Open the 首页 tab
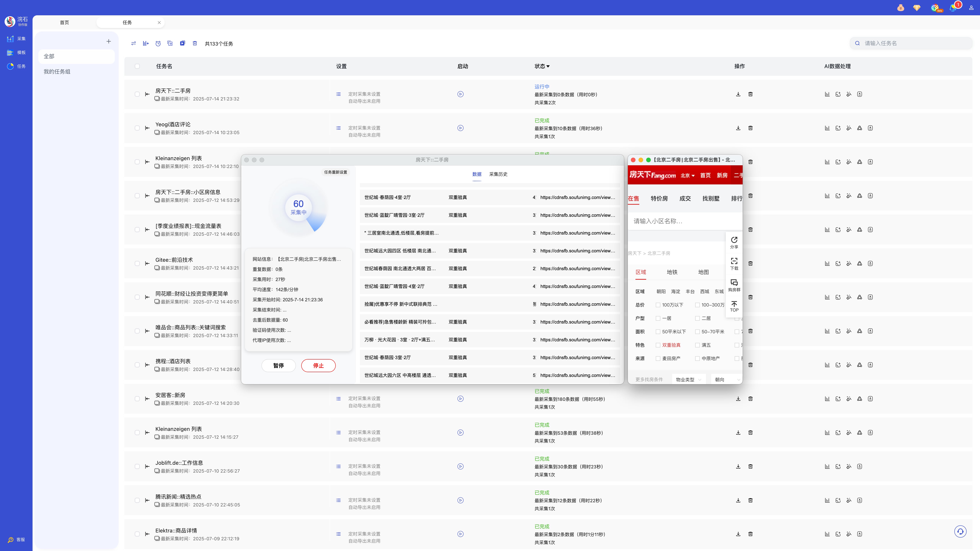Screen dimensions: 980x551 click(x=64, y=22)
